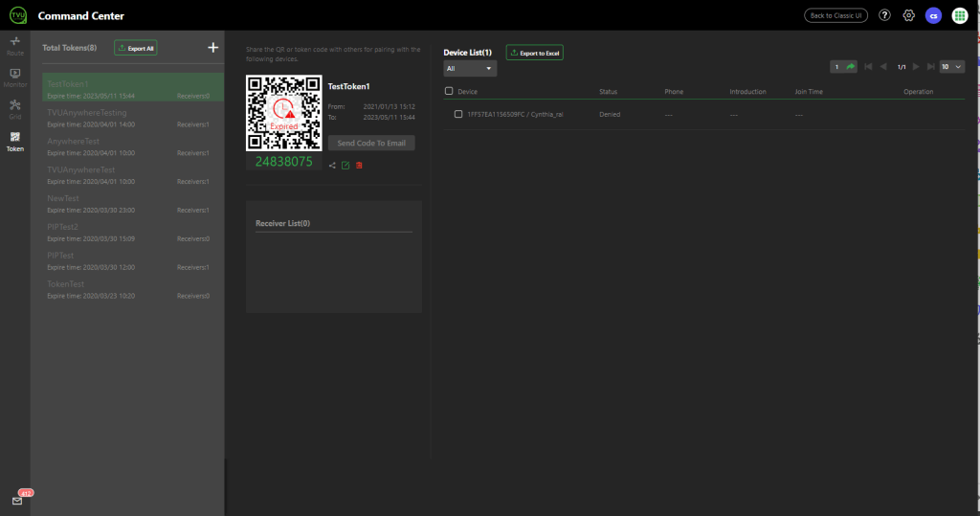
Task: Select the TVUAnywhereTesting token entry
Action: [133, 118]
